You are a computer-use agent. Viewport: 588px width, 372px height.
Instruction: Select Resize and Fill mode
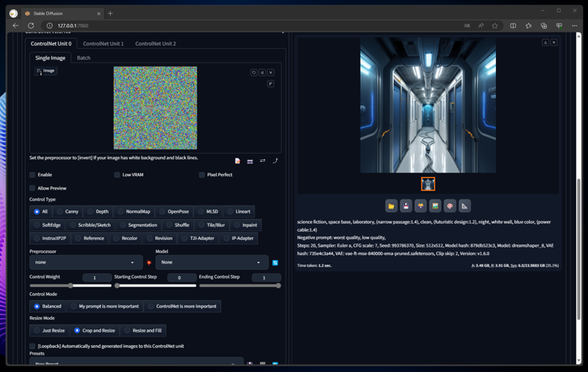tap(143, 330)
